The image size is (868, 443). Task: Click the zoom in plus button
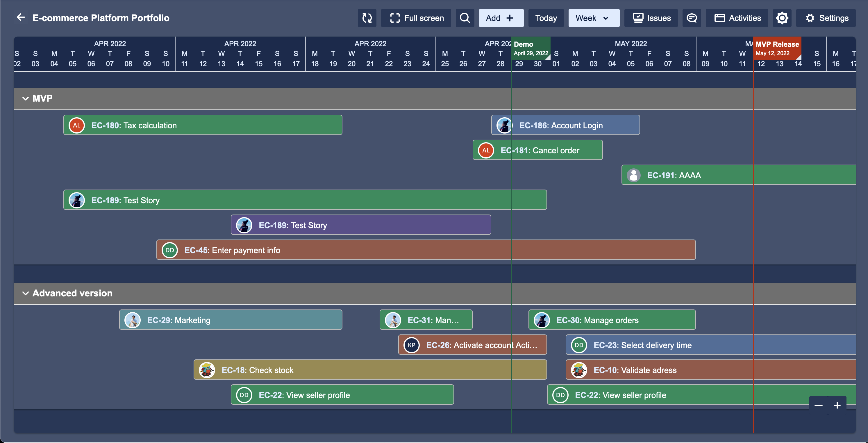(837, 405)
